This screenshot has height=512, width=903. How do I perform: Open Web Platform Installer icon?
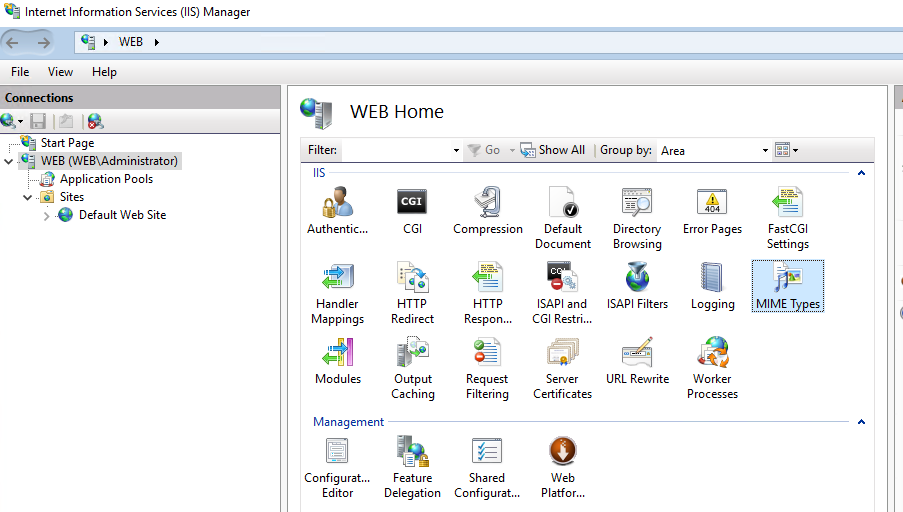coord(563,468)
